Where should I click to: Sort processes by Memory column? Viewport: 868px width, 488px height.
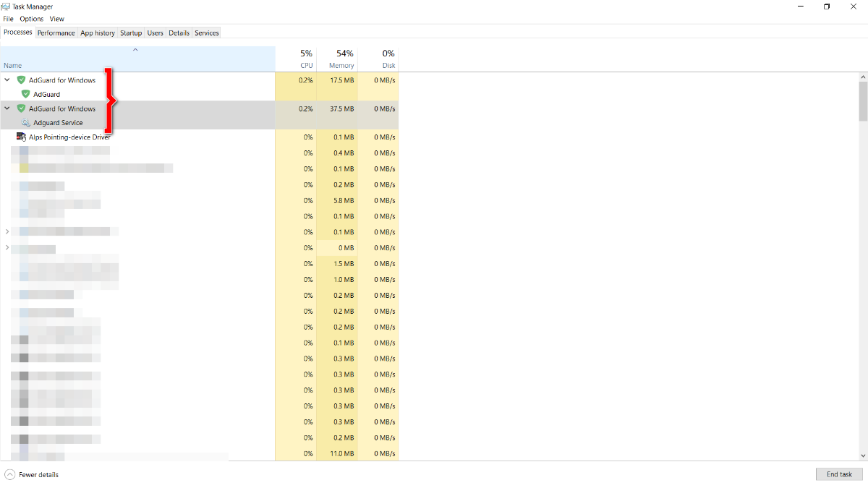(341, 59)
